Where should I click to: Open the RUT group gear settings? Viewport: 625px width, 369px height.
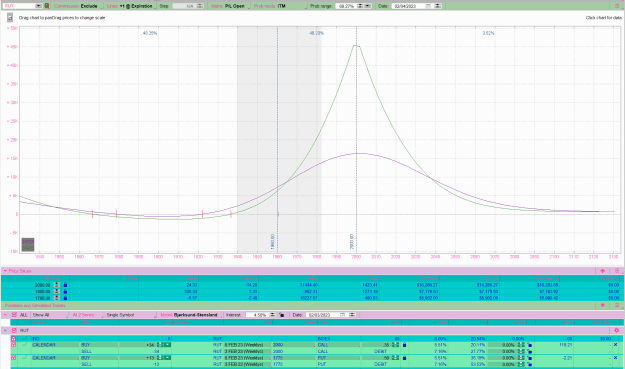617,330
